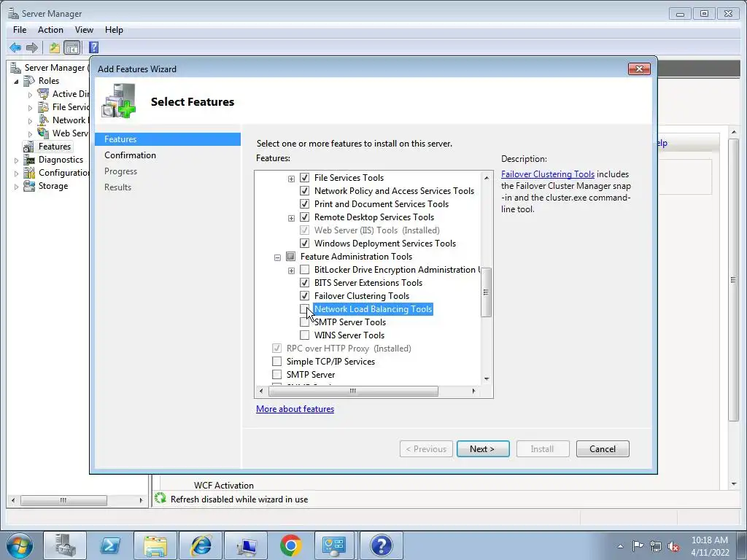This screenshot has width=747, height=560.
Task: Expand the Active Directory role node
Action: tap(30, 95)
